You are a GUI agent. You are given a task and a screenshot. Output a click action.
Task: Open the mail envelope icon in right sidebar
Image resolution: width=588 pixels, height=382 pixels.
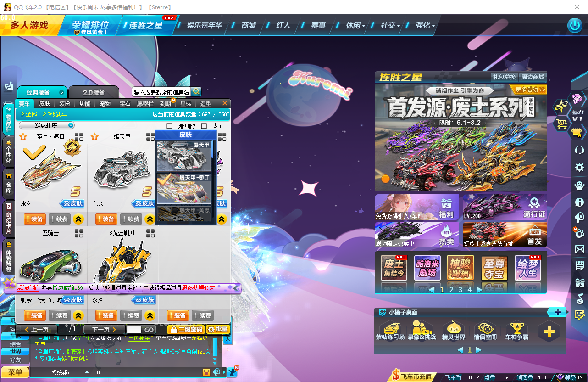pyautogui.click(x=579, y=249)
